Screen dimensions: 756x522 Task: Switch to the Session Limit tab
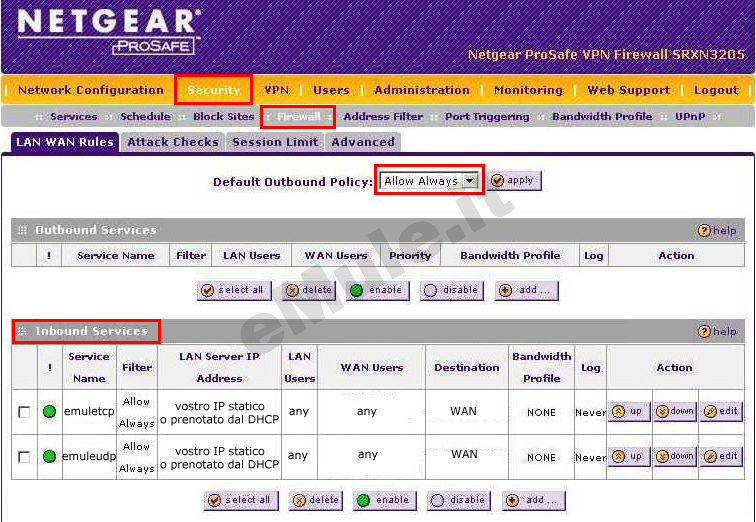tap(275, 142)
